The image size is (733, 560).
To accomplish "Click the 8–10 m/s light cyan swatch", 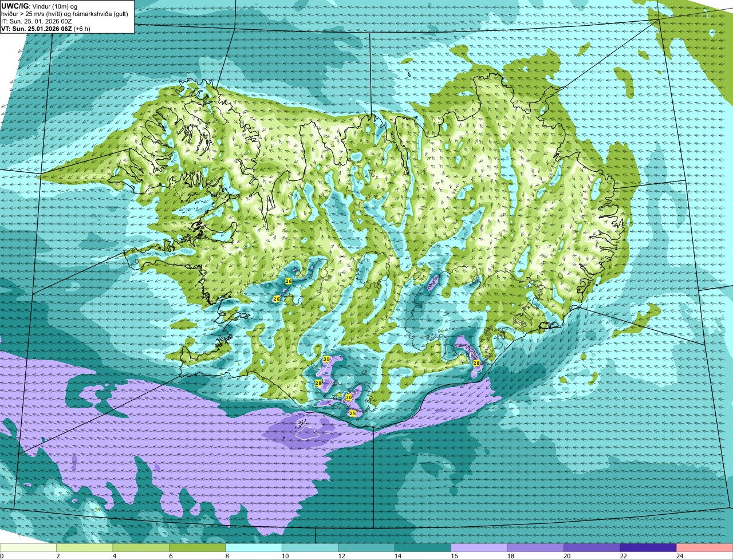I will click(254, 548).
